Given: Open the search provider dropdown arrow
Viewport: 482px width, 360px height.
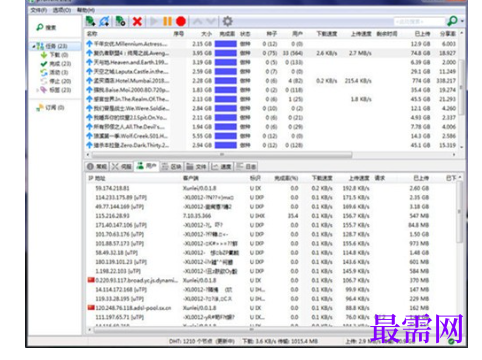Looking at the screenshot, I should [x=462, y=22].
